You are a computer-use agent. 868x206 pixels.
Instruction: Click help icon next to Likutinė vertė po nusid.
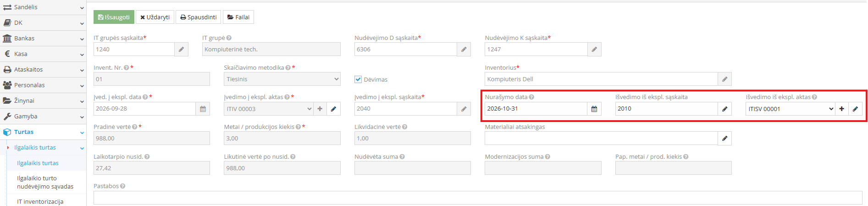[293, 157]
